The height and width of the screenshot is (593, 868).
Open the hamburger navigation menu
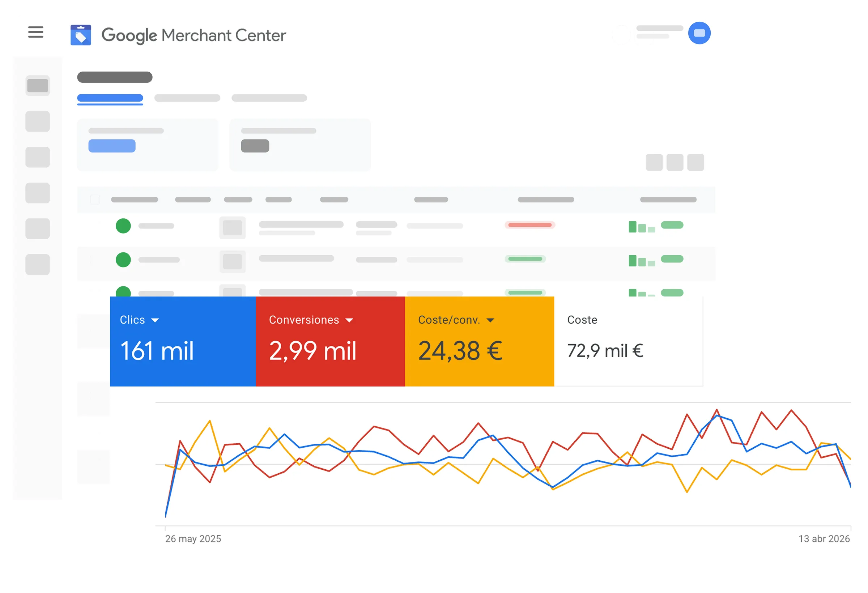[35, 32]
